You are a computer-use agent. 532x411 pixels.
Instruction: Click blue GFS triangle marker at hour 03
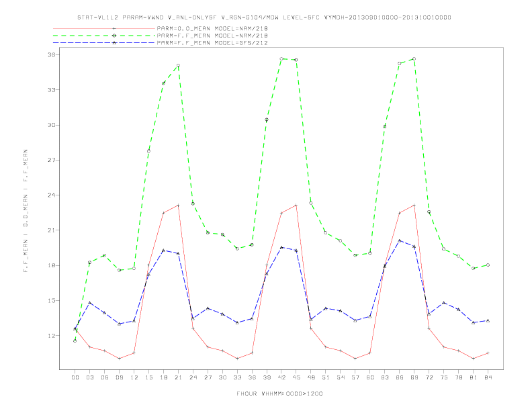(x=89, y=302)
